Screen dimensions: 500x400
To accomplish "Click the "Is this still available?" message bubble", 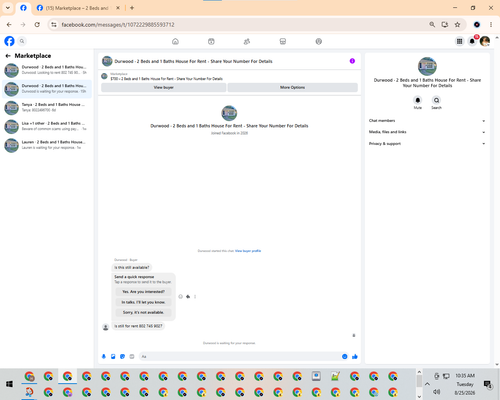I will [x=132, y=267].
